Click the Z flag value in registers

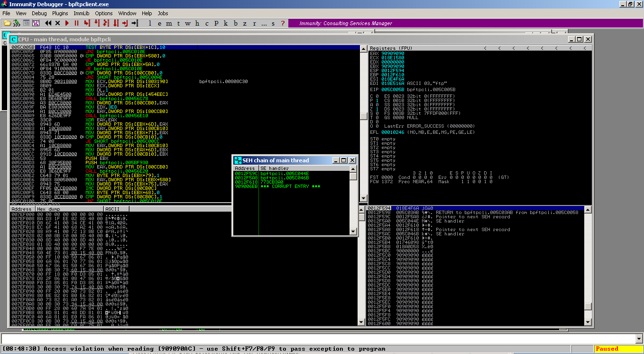click(x=377, y=109)
